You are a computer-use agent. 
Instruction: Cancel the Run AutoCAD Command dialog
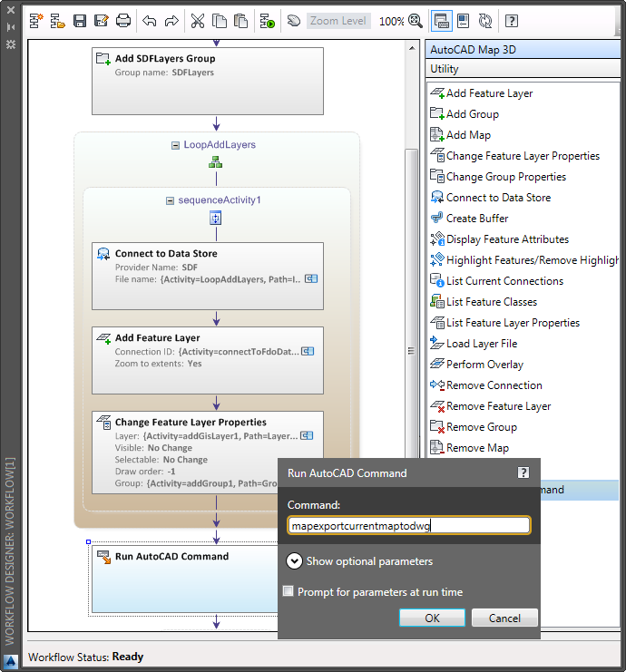[x=504, y=618]
